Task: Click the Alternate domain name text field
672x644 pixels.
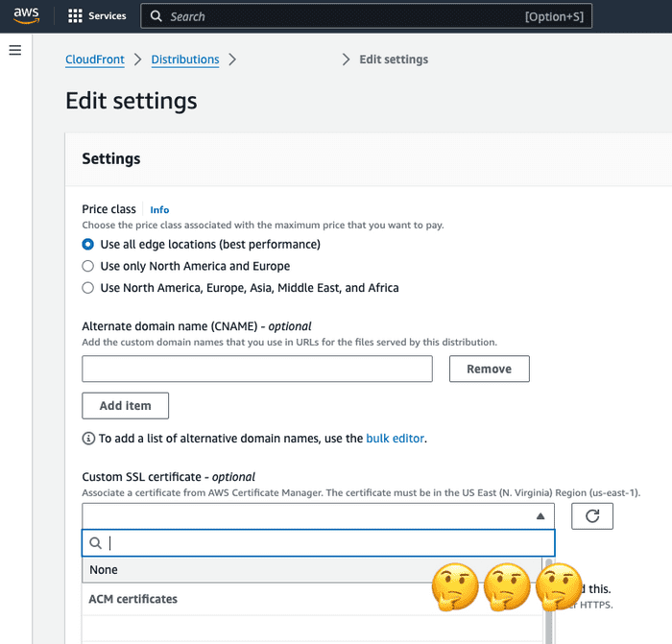Action: tap(256, 369)
